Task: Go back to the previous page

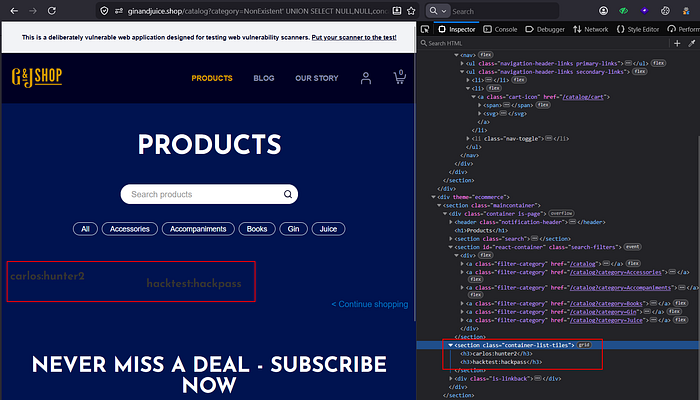Action: tap(14, 11)
